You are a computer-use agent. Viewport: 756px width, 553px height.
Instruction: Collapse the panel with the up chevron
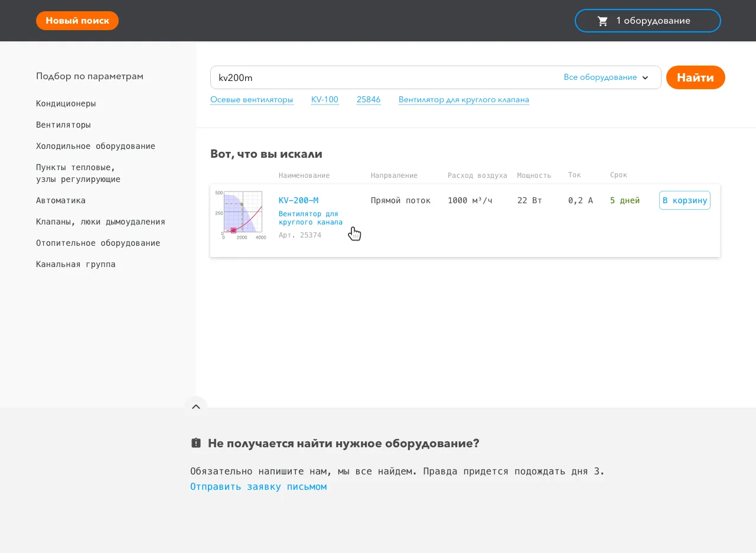click(x=196, y=407)
